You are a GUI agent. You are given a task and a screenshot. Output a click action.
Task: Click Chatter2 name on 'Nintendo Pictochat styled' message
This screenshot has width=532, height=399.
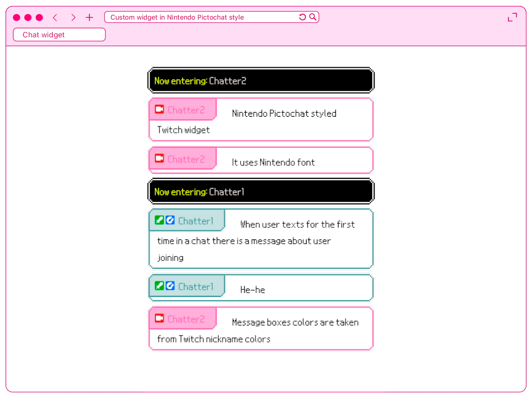[x=186, y=110]
